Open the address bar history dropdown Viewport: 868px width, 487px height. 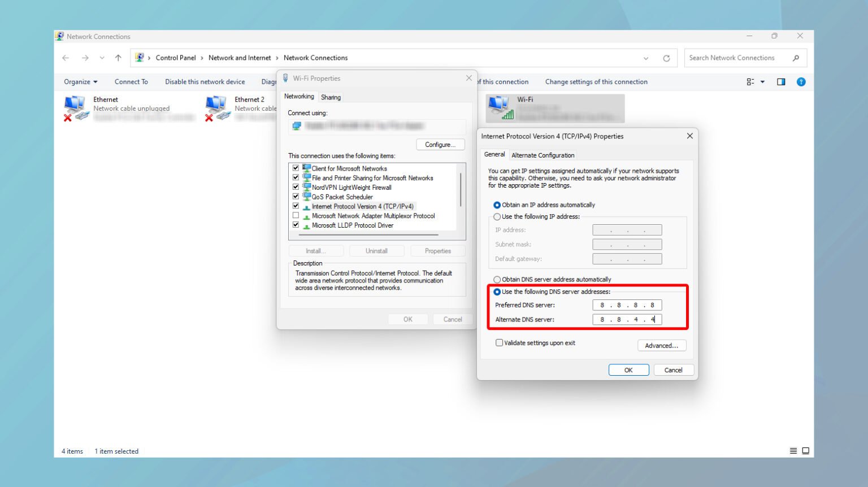coord(646,58)
